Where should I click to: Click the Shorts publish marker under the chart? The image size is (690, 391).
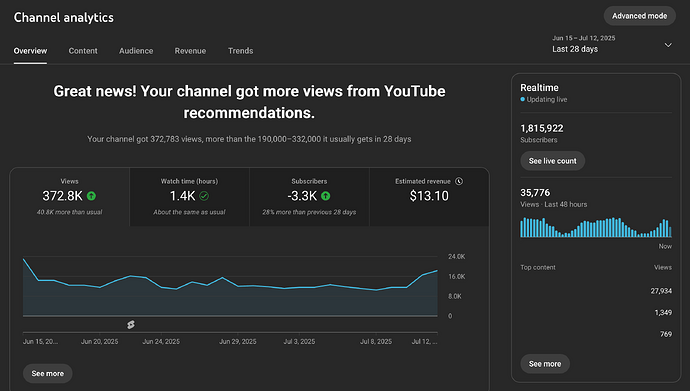pos(131,325)
